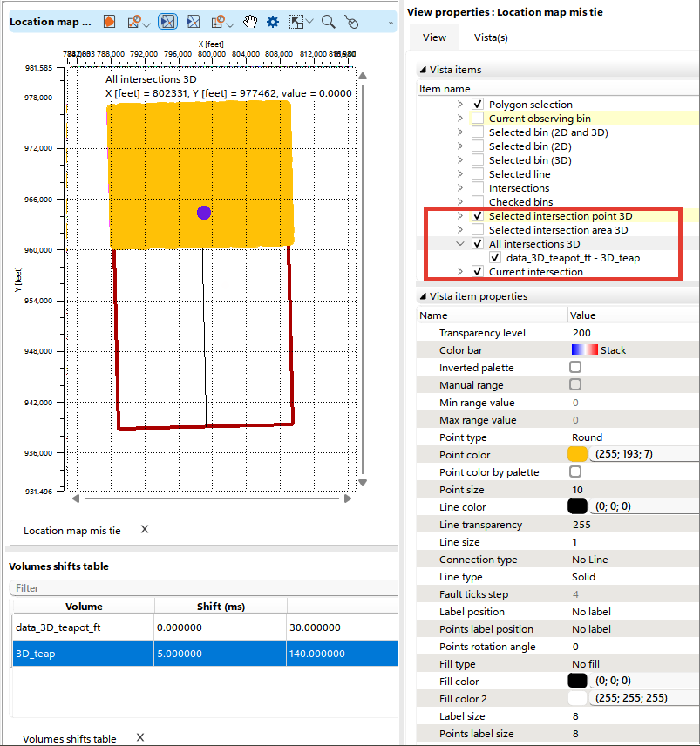Click the orange polygon icon in map toolbar
700x746 pixels.
[x=109, y=22]
